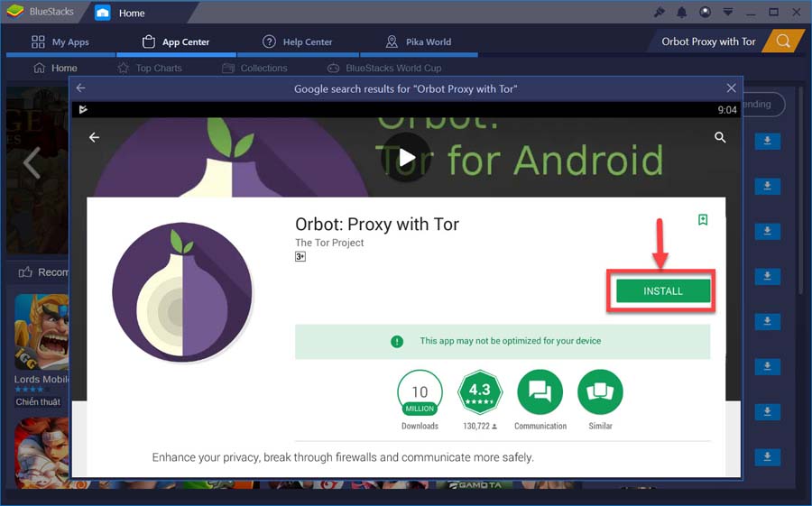The width and height of the screenshot is (812, 506).
Task: Click the BlueStacks logo in title bar
Action: coord(15,11)
